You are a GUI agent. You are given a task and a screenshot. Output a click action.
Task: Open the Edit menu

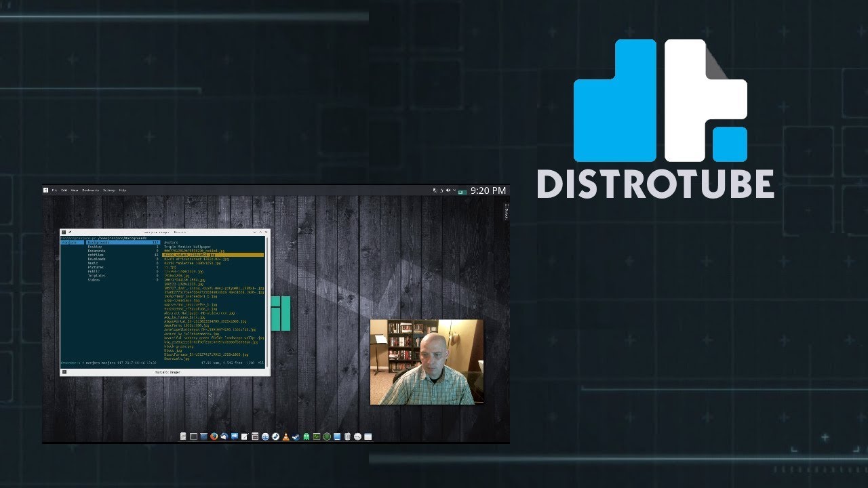click(64, 190)
